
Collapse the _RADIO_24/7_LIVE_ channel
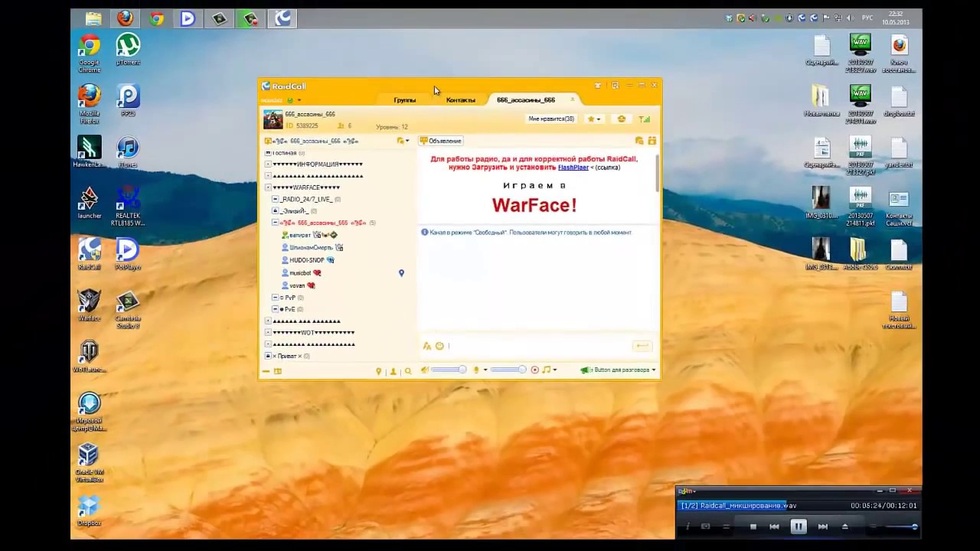(x=276, y=199)
